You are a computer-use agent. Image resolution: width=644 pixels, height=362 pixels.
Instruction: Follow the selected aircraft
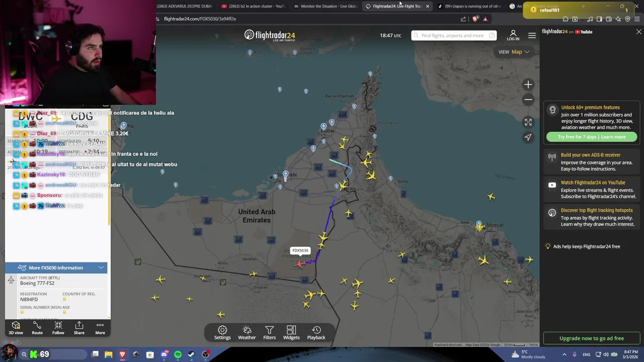58,328
